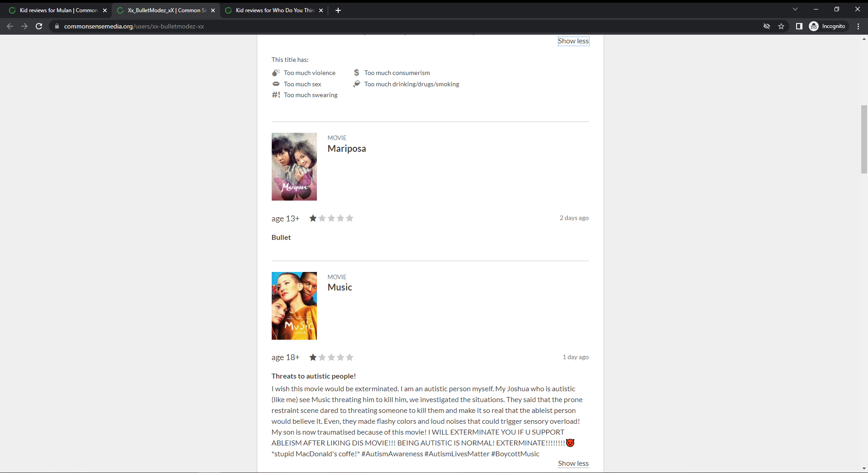868x473 pixels.
Task: Click the vertical page scrollbar thumb
Action: point(864,139)
